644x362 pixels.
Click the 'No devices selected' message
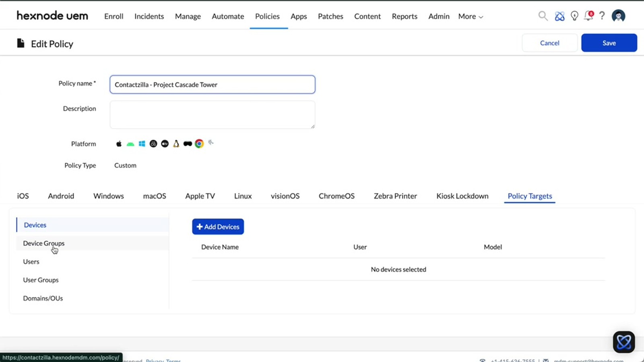[398, 269]
